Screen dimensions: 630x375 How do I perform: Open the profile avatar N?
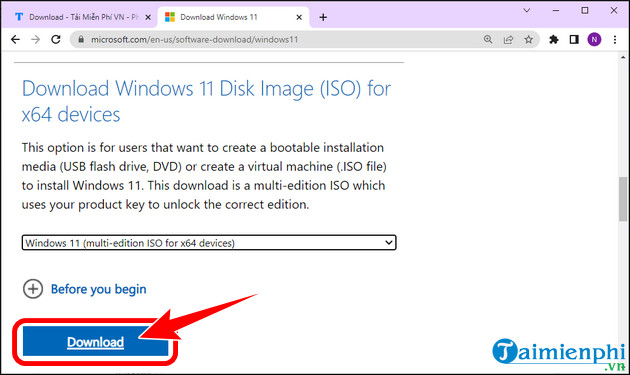pos(594,39)
